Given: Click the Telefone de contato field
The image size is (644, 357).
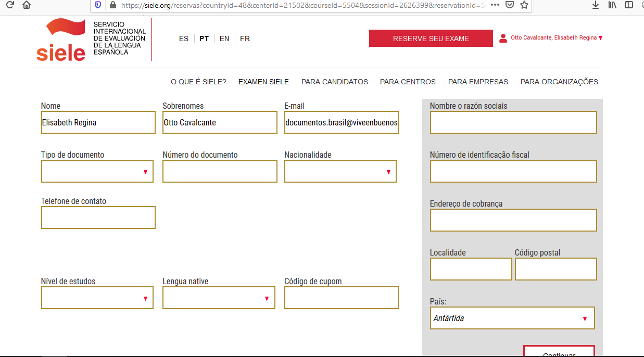Looking at the screenshot, I should click(x=98, y=218).
